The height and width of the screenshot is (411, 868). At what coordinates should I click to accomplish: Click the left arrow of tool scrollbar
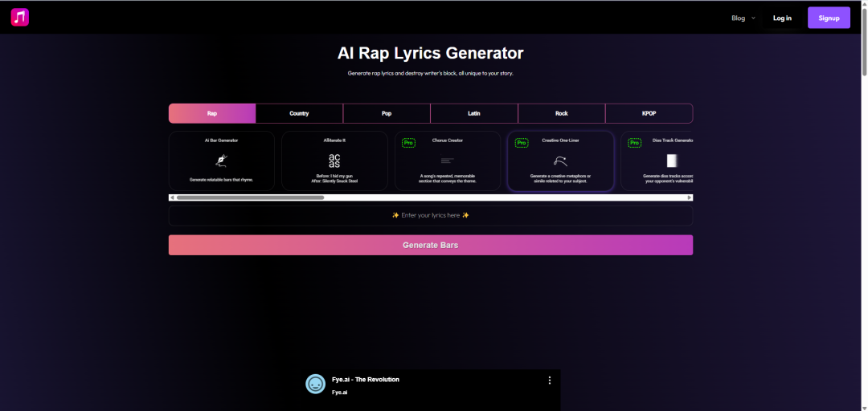(x=172, y=197)
